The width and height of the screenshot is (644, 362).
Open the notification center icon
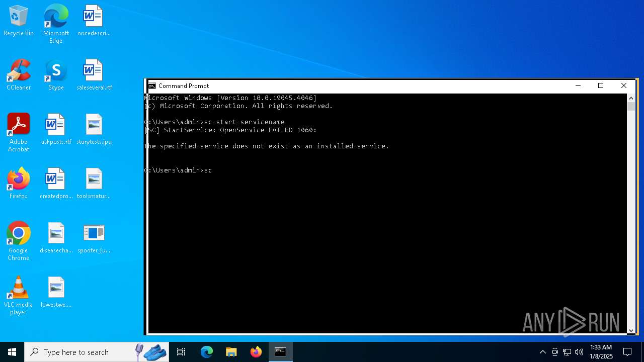(627, 352)
